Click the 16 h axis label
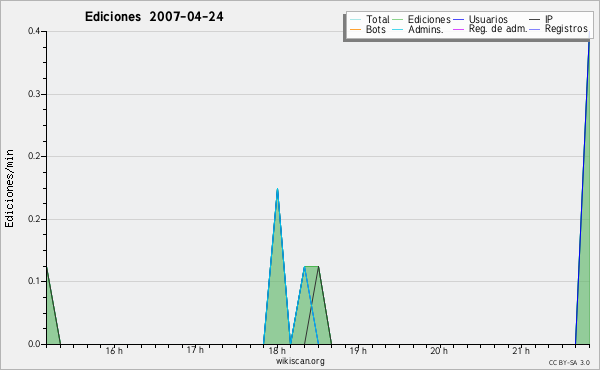Viewport: 600px width, 370px height. (114, 351)
